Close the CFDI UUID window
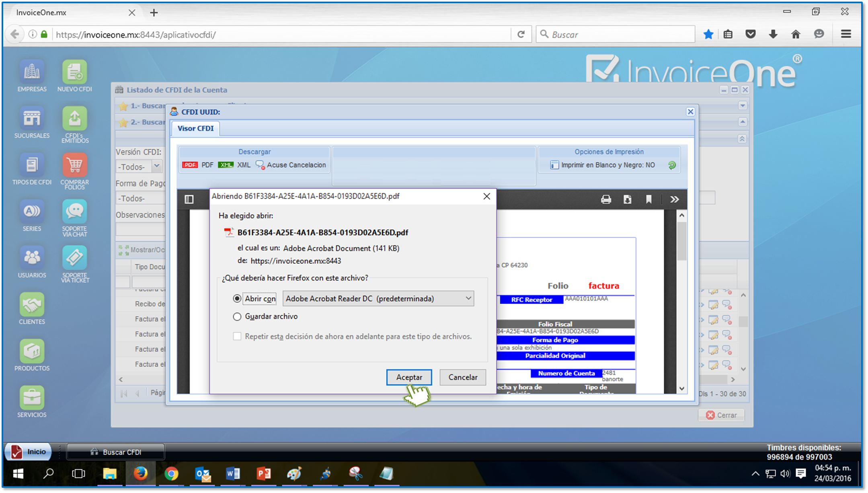This screenshot has width=868, height=493. click(x=690, y=112)
